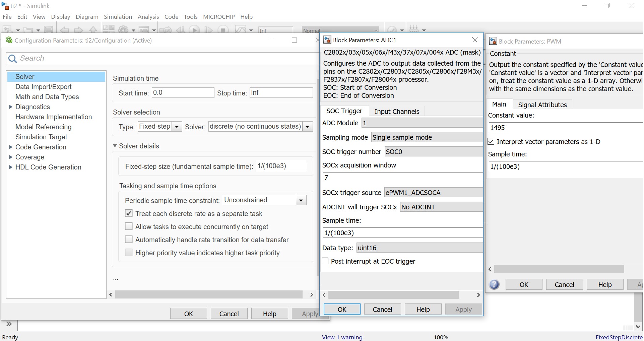Enable Automatically handle rate transition checkbox
The height and width of the screenshot is (341, 644).
[129, 240]
